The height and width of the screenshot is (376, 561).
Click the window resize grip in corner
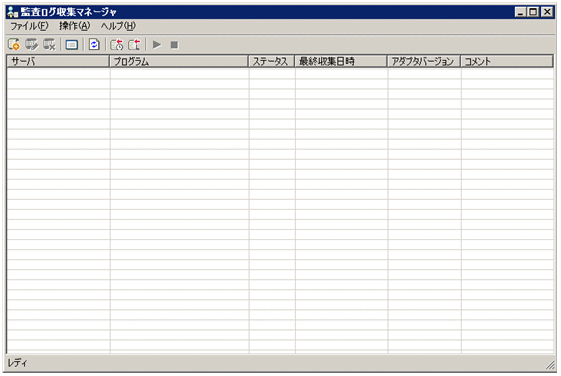[x=550, y=365]
